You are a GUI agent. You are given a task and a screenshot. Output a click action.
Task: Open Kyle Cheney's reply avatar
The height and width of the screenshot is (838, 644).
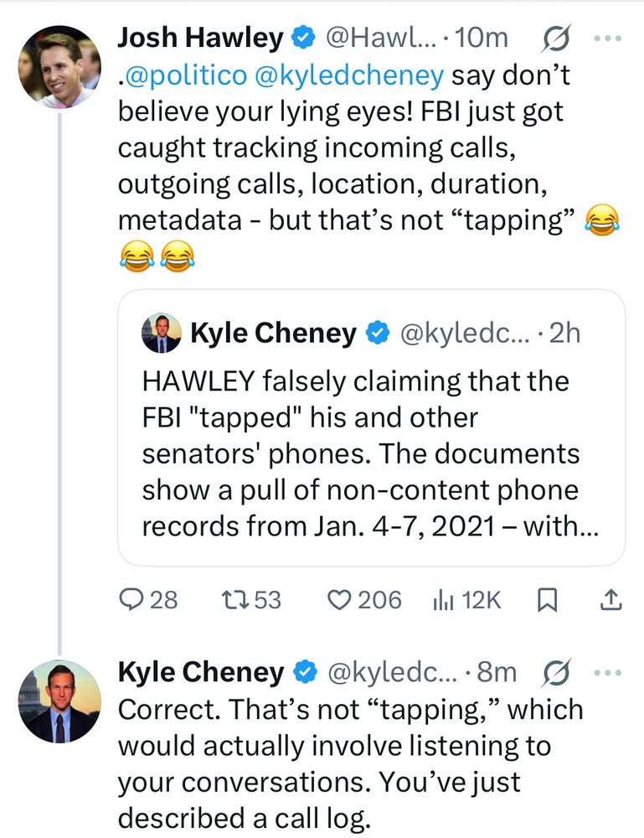(59, 701)
